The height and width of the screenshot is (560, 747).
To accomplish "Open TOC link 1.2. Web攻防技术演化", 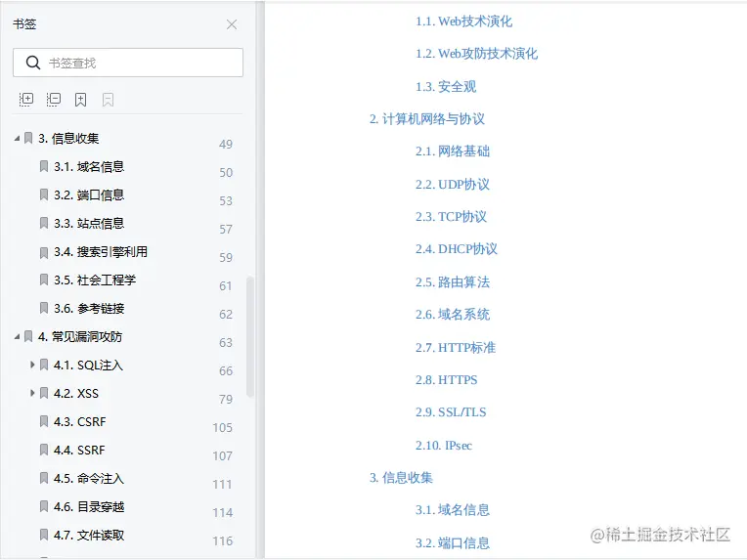I will click(x=476, y=54).
